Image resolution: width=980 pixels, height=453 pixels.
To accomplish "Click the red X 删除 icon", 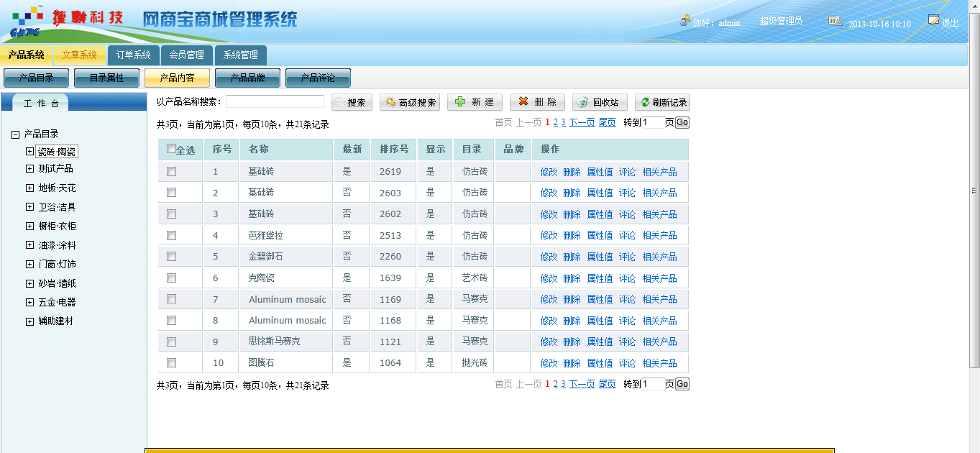I will coord(523,102).
